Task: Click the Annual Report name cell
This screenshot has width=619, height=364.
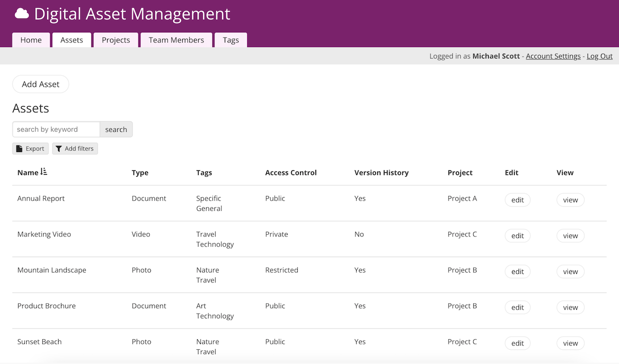Action: [x=41, y=198]
